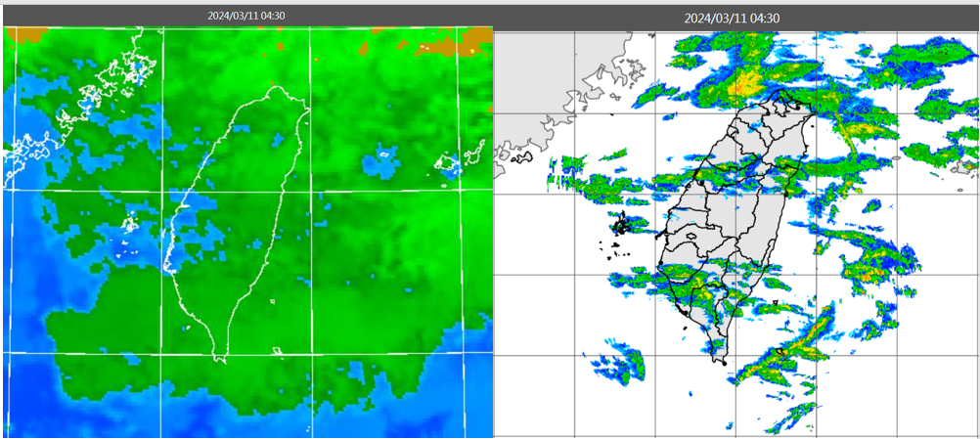The image size is (980, 439).
Task: Open the left infrared satellite cloud image
Action: coord(248,232)
